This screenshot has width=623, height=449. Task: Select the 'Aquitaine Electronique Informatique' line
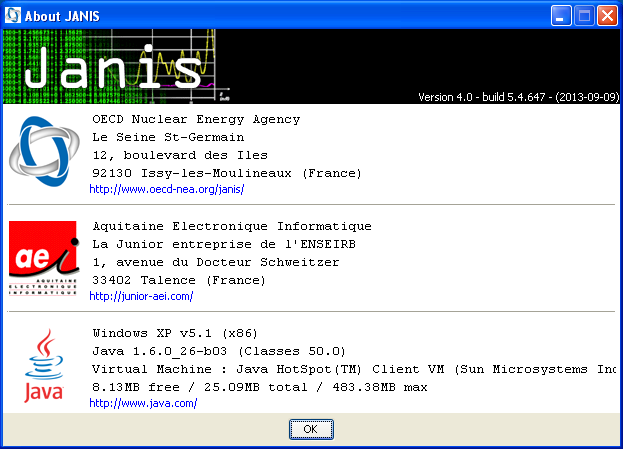point(231,226)
